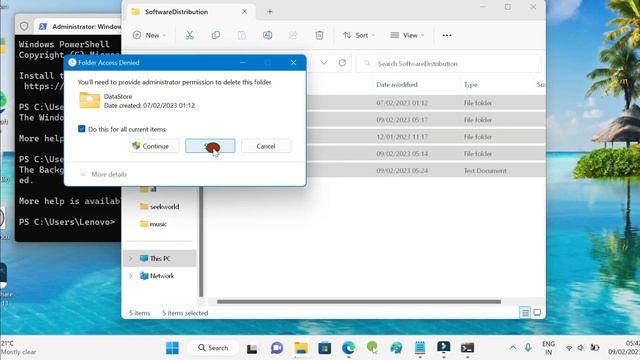
Task: Open File Explorer from the taskbar
Action: [x=301, y=348]
